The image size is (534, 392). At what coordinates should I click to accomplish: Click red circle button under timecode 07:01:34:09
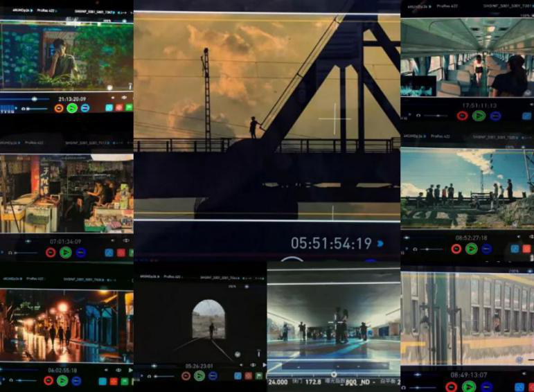[51, 253]
